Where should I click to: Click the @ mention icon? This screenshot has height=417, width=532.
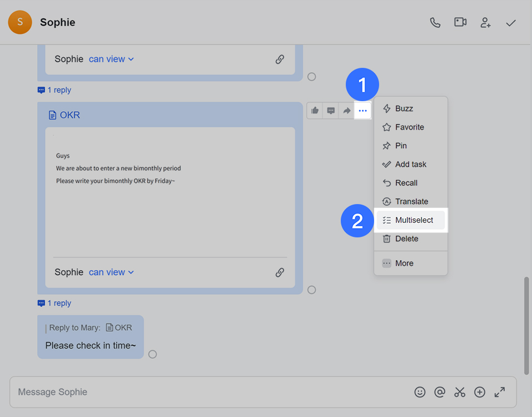coord(440,392)
